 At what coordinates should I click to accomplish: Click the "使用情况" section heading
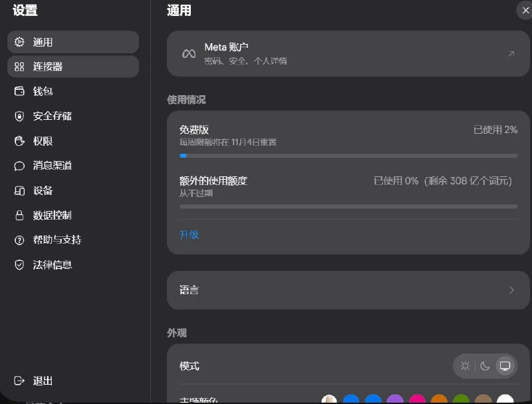(186, 100)
